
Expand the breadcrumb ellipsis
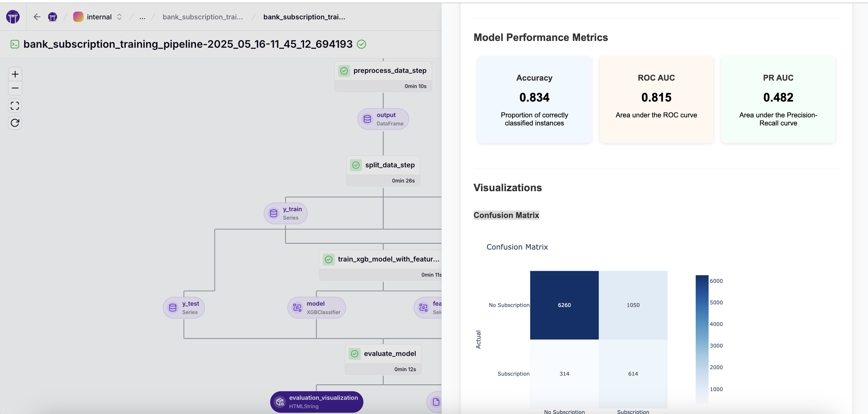142,17
